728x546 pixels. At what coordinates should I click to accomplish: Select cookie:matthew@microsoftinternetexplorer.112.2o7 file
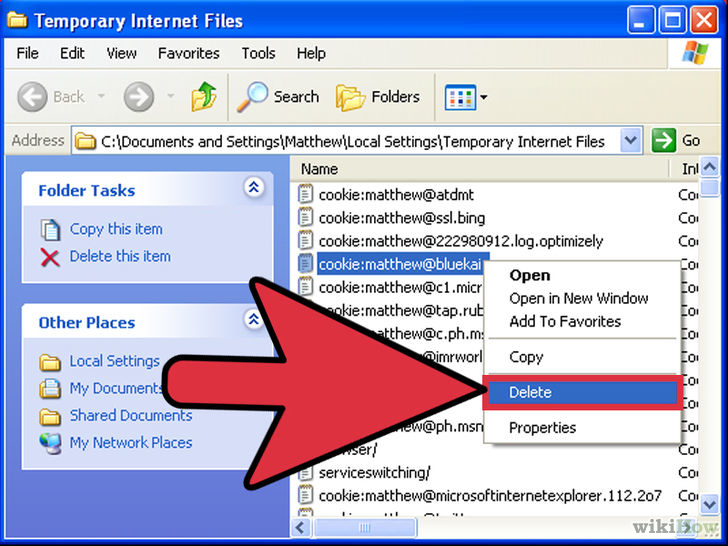(490, 496)
